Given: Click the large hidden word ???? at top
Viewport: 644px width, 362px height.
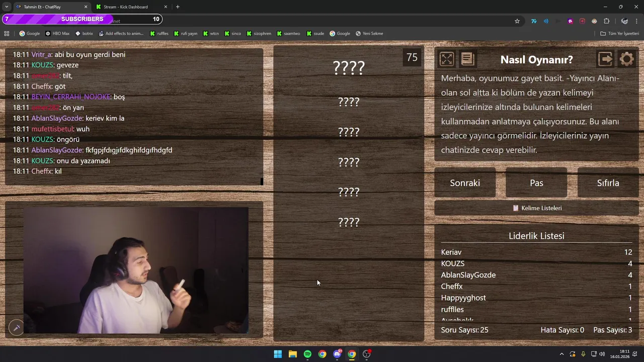Looking at the screenshot, I should [x=349, y=68].
